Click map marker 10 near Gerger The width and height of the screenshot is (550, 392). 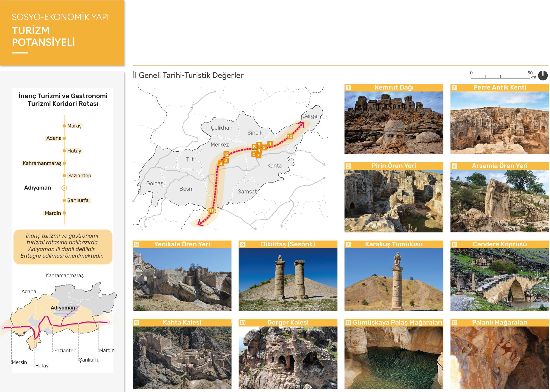[x=290, y=136]
